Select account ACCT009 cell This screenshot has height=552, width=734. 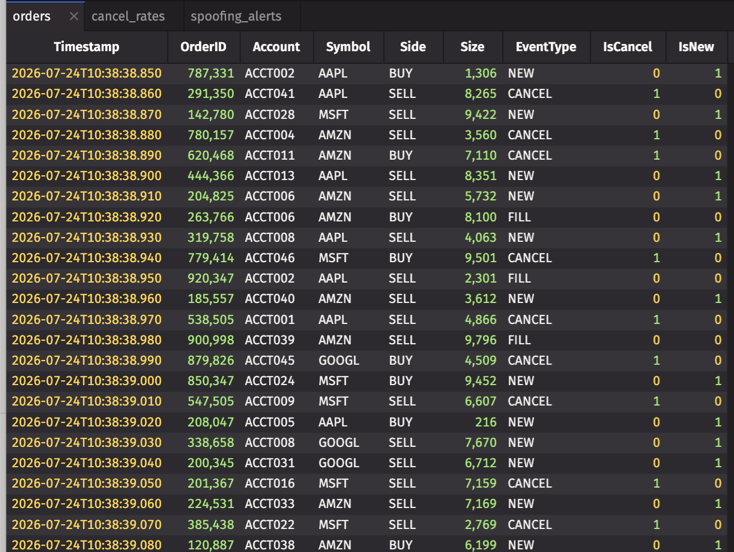coord(276,402)
